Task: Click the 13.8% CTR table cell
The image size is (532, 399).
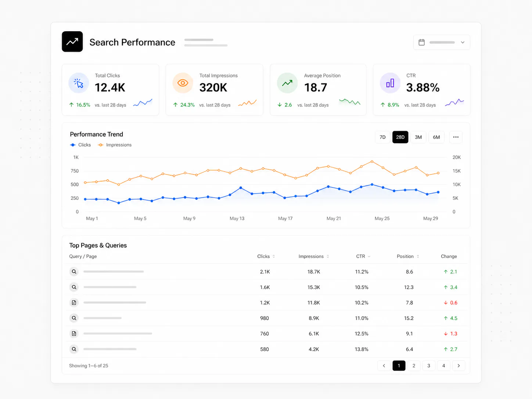Action: tap(362, 349)
